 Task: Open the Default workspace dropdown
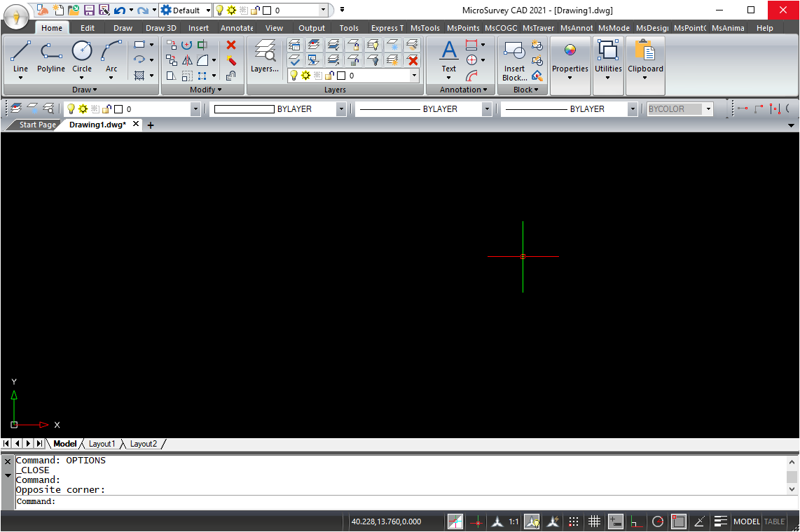(185, 10)
